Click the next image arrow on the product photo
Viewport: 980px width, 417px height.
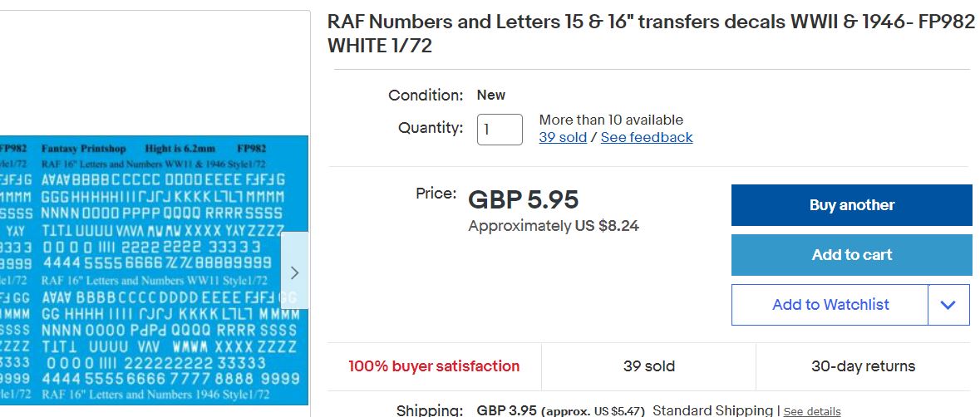pos(294,272)
